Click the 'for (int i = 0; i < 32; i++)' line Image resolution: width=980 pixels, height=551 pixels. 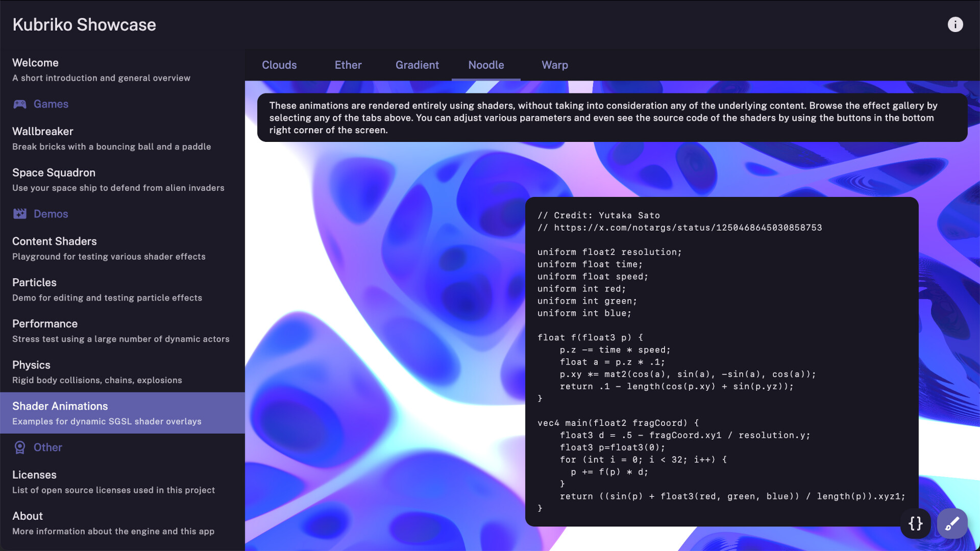pyautogui.click(x=643, y=460)
